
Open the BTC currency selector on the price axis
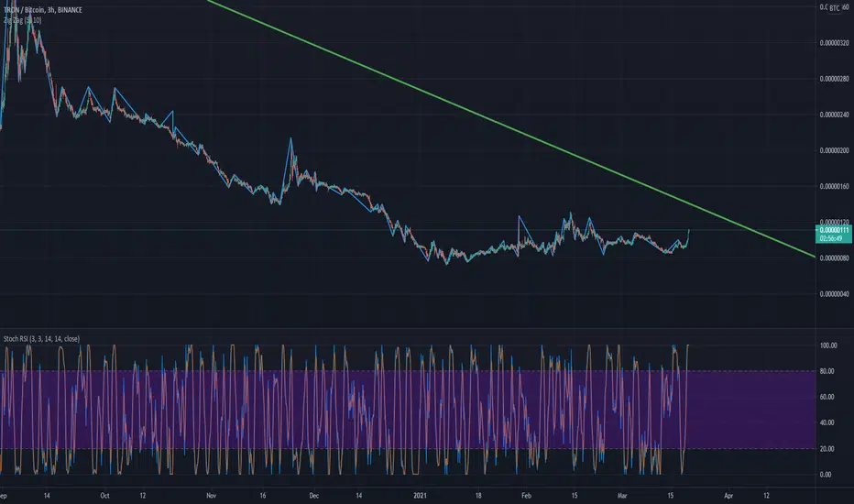click(x=835, y=8)
